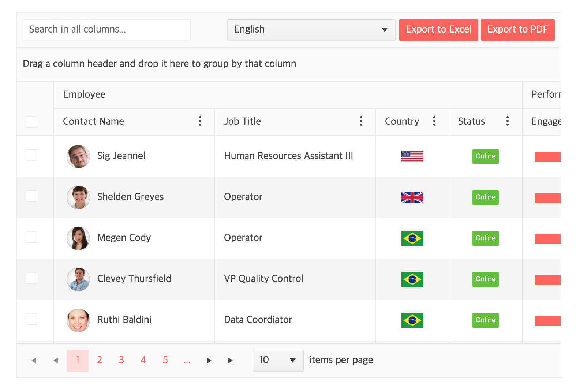Click Clevey Thursfield's avatar photo

[78, 279]
